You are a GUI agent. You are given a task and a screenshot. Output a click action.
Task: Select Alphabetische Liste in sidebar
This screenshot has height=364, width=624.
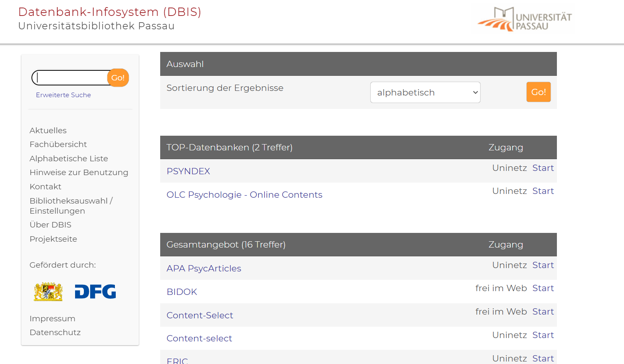point(69,159)
